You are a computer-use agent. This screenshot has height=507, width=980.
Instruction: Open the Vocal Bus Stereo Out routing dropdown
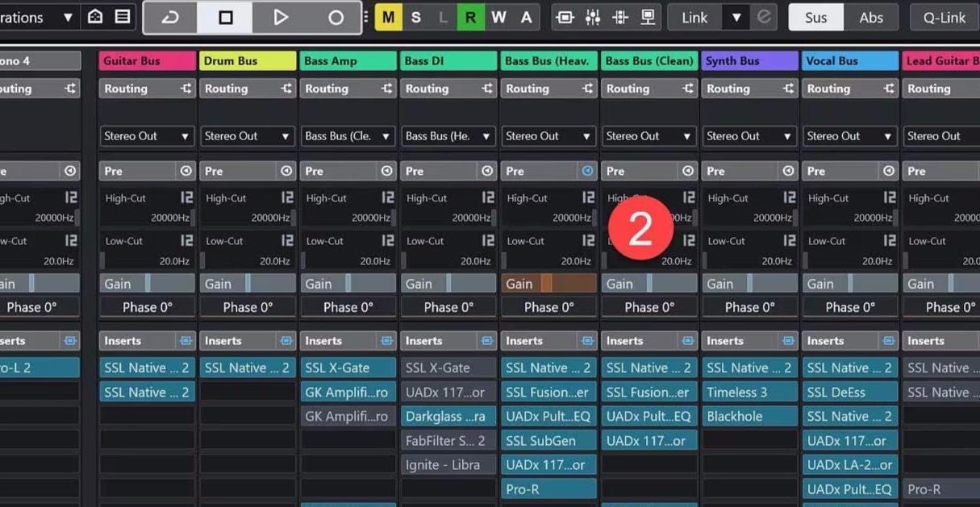(x=850, y=136)
